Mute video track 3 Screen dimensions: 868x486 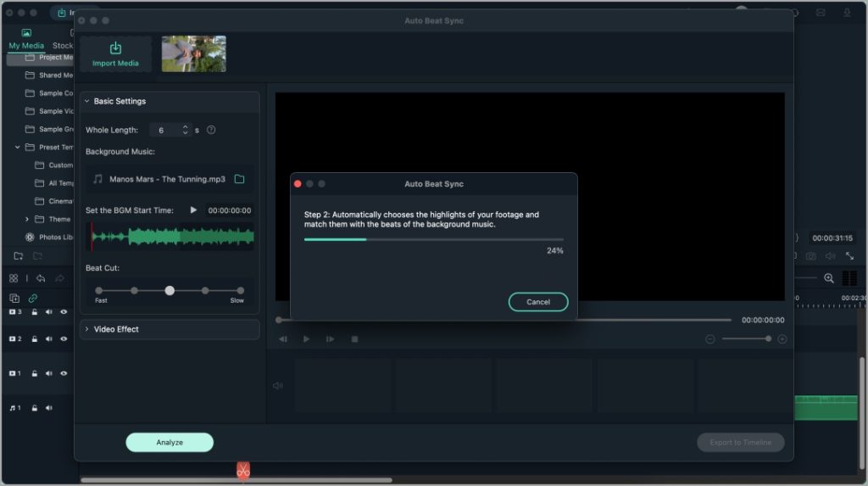(48, 312)
